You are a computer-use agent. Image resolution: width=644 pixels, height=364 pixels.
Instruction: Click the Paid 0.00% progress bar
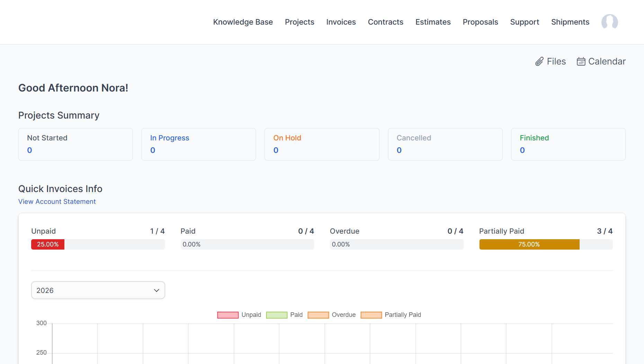tap(247, 244)
